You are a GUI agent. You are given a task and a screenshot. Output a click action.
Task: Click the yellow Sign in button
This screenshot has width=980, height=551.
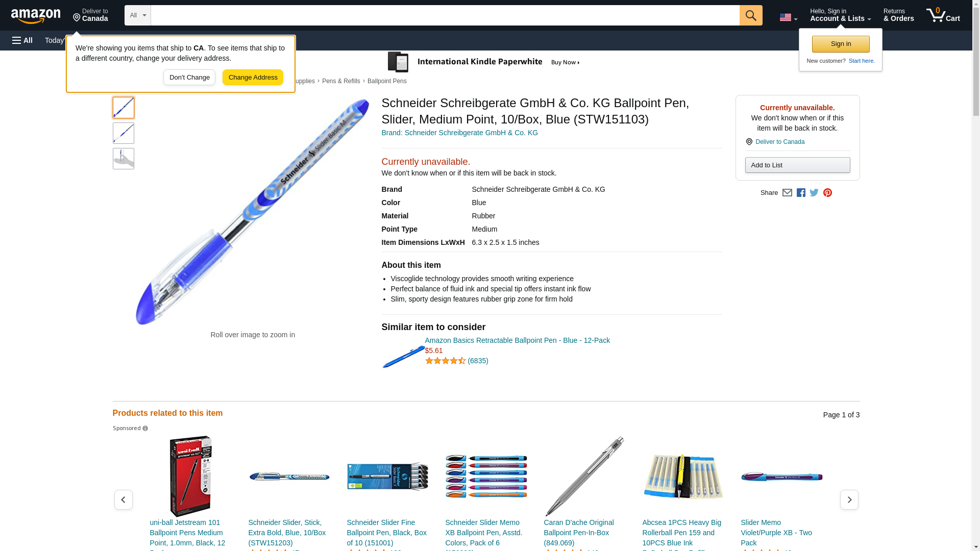[841, 44]
